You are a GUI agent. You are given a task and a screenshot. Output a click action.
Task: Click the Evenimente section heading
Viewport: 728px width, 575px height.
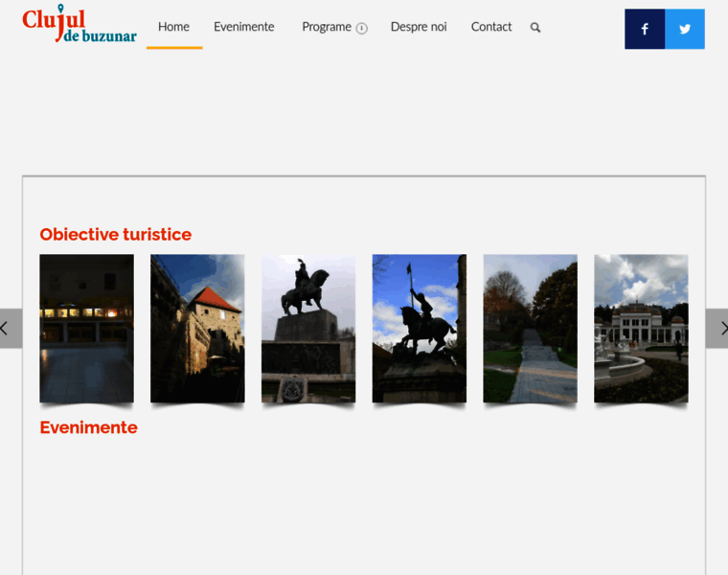88,427
